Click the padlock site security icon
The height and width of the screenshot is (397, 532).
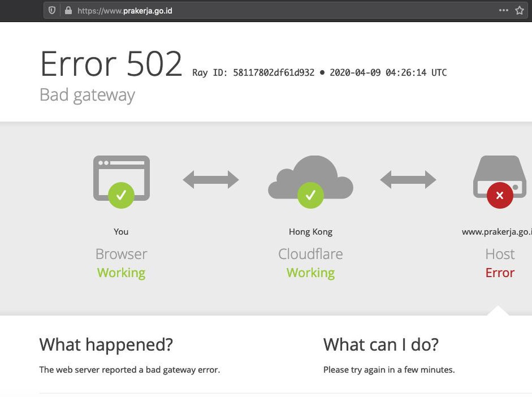68,10
